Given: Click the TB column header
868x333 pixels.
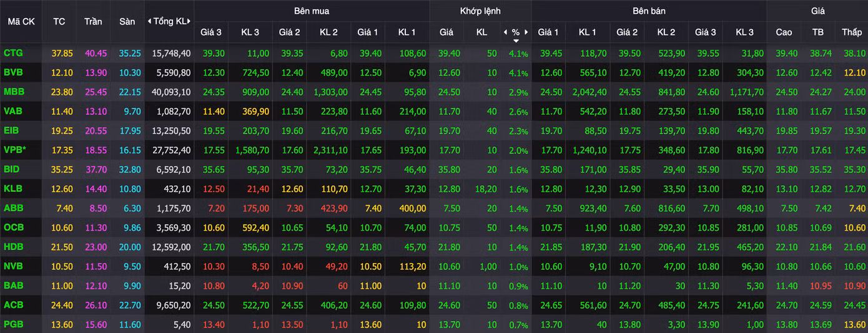Looking at the screenshot, I should pos(817,32).
